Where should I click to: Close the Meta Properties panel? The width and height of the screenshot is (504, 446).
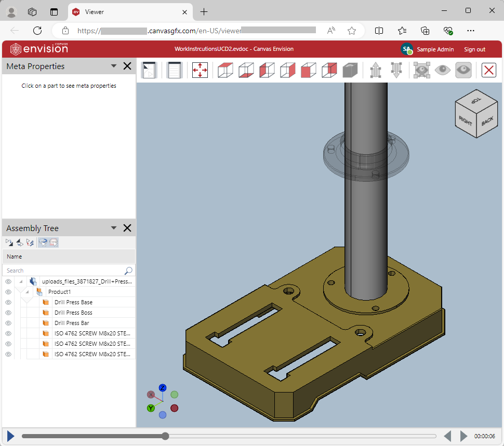pos(127,66)
